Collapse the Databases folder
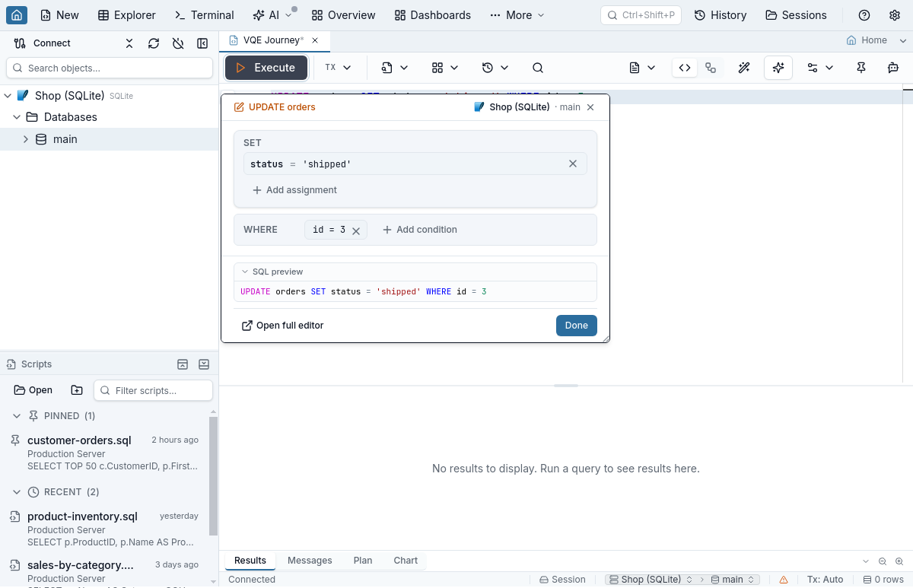Image resolution: width=913 pixels, height=588 pixels. pos(17,117)
